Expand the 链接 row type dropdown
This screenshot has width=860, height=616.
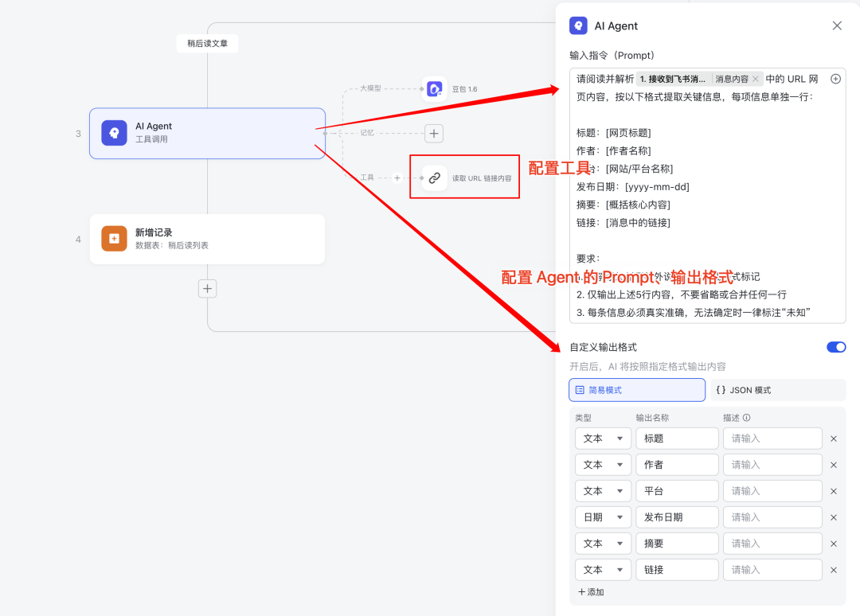pyautogui.click(x=603, y=569)
